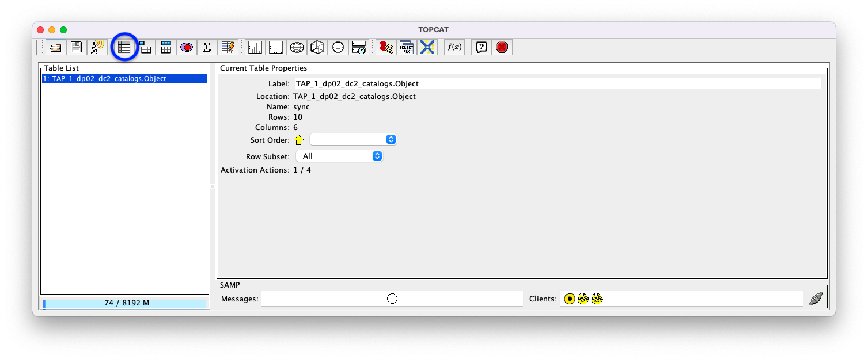Open TOPCAT help with the question mark icon
This screenshot has height=359, width=868.
[481, 47]
